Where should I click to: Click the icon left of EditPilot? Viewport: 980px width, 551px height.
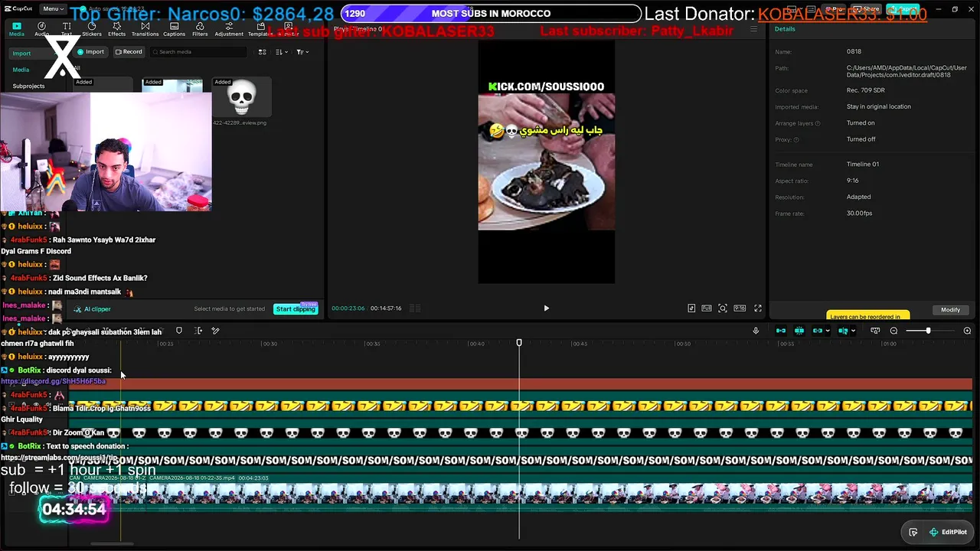[913, 533]
